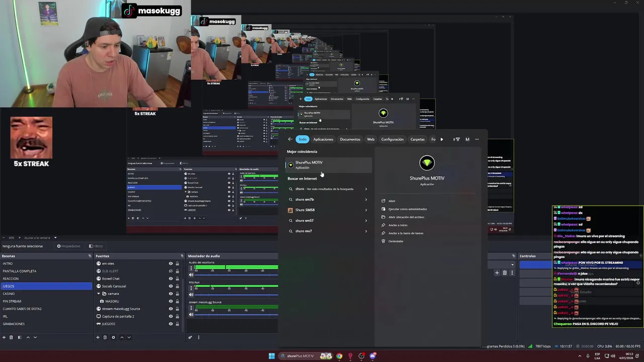Viewport: 644px width, 362px height.
Task: Go back with the search panel arrow
Action: tap(290, 139)
